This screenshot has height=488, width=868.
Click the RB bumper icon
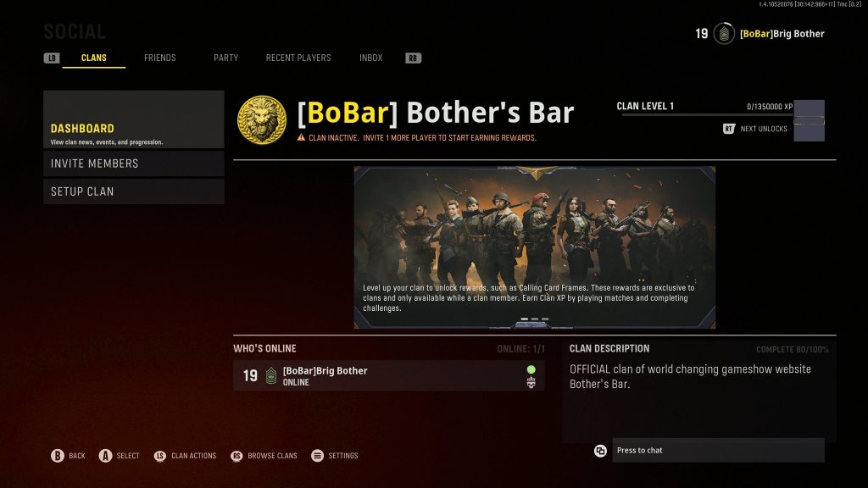point(413,58)
